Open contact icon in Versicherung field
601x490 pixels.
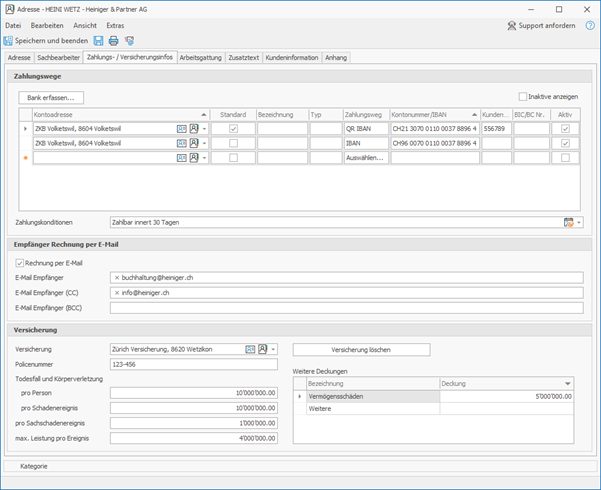pos(263,349)
